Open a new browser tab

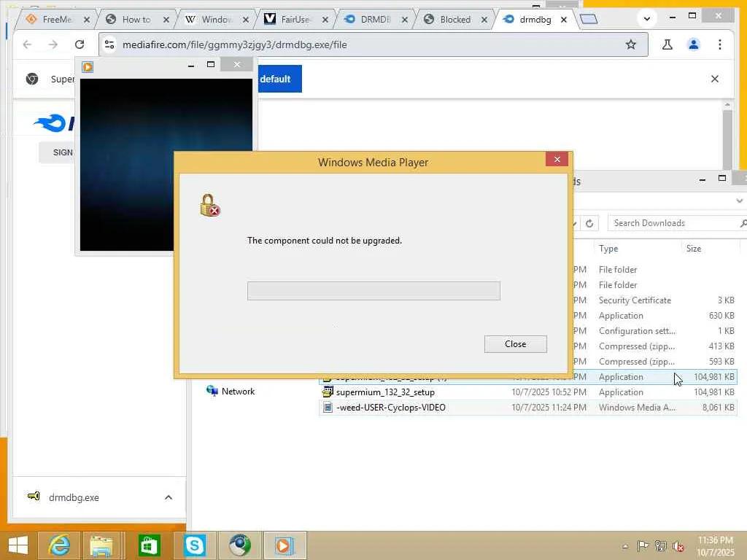pos(589,19)
